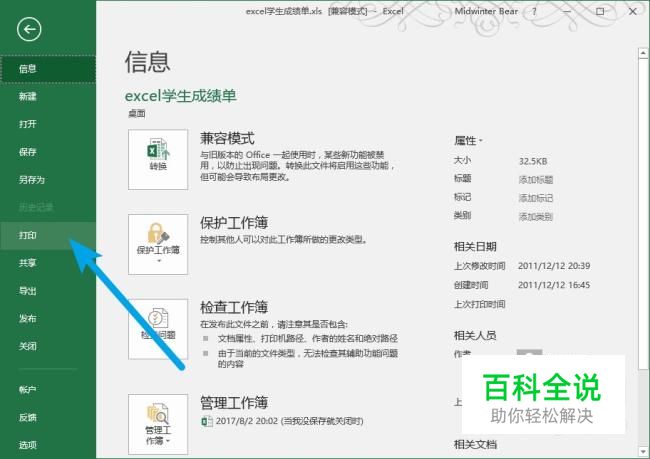Open the 共享 option
The width and height of the screenshot is (650, 459).
pos(48,263)
